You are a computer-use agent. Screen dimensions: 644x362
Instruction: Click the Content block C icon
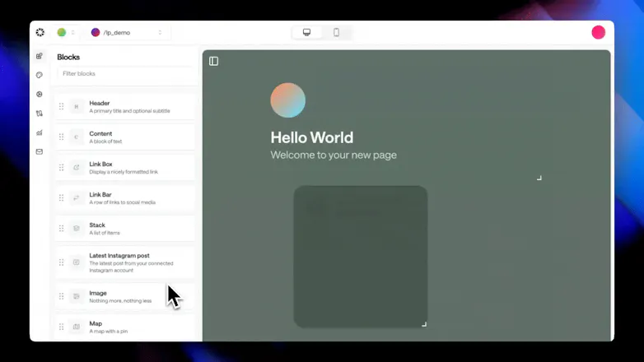[77, 137]
